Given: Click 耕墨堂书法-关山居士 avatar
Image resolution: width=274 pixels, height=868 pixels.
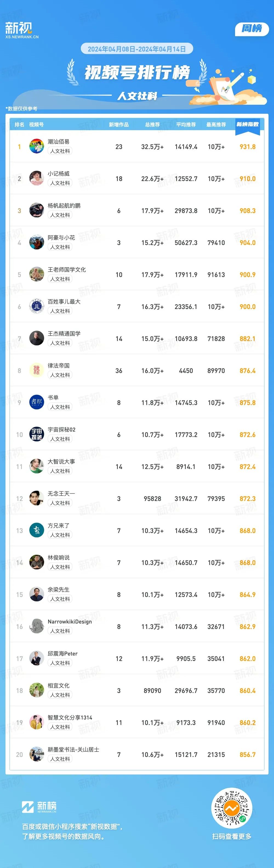Looking at the screenshot, I should pos(36,755).
